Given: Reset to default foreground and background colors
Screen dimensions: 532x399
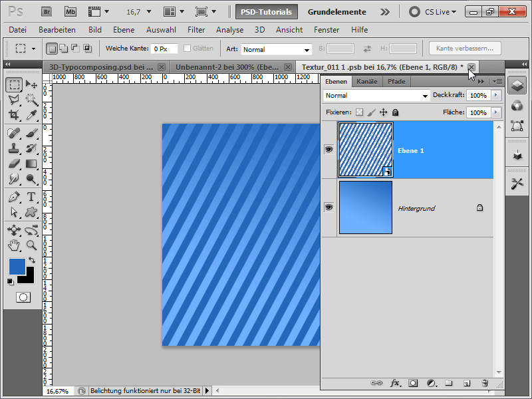Looking at the screenshot, I should (10, 281).
